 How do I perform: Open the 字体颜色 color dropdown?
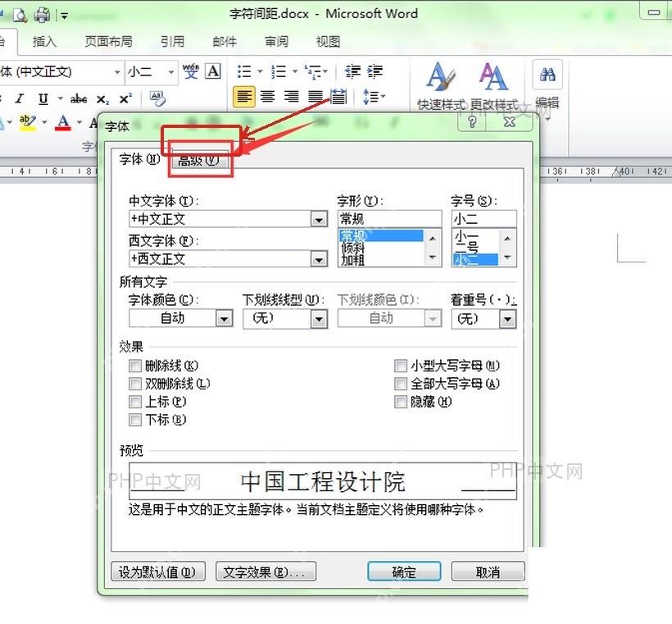[x=225, y=319]
